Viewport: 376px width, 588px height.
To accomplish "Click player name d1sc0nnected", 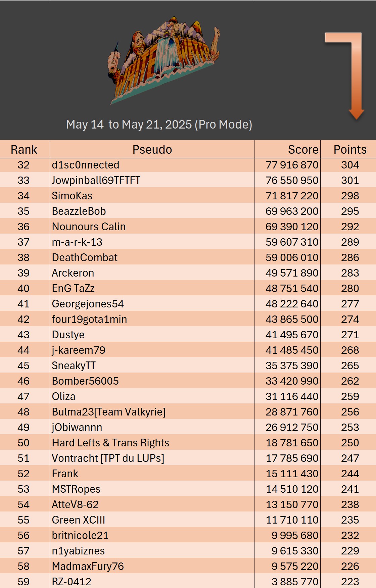I will [x=86, y=165].
